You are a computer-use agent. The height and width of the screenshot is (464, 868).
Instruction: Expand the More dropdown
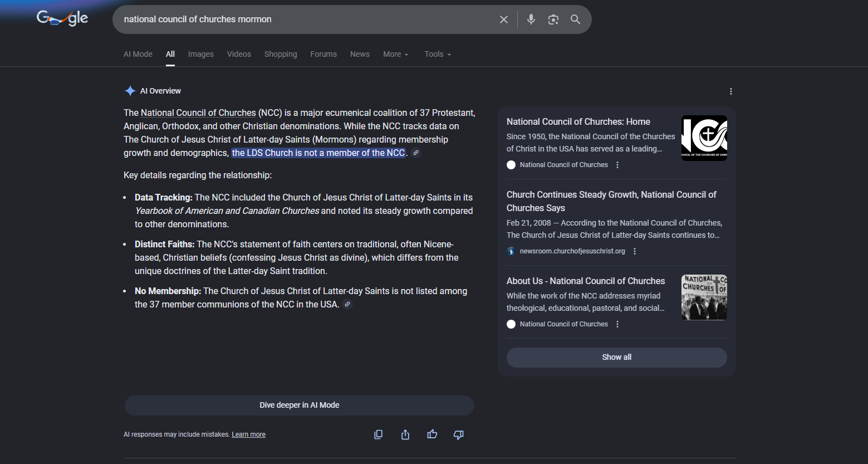(x=396, y=54)
